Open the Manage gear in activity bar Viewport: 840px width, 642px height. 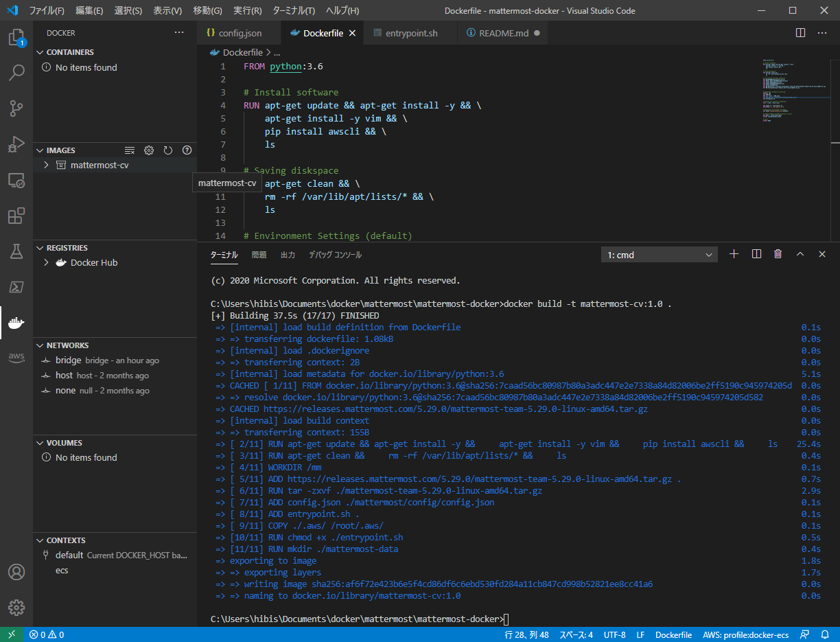[x=16, y=607]
